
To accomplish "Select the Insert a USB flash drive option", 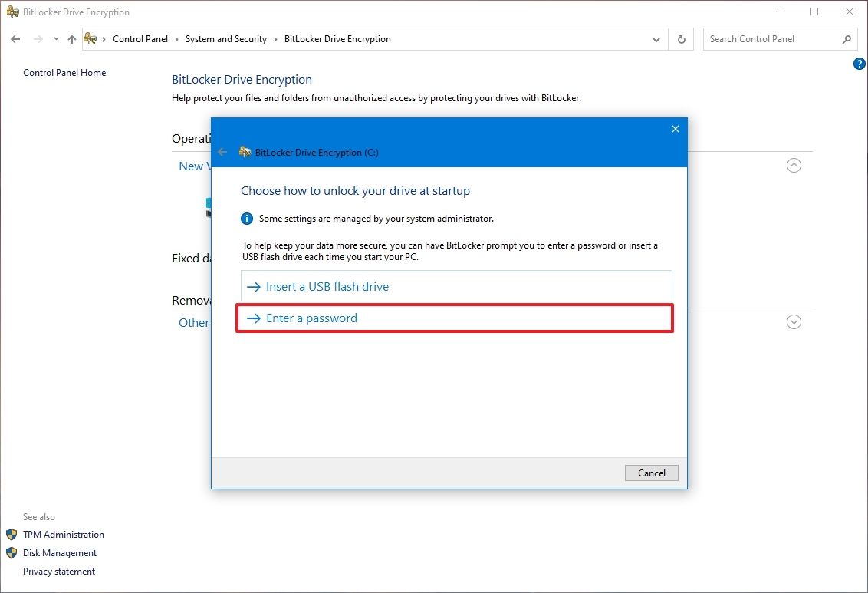I will (x=327, y=285).
